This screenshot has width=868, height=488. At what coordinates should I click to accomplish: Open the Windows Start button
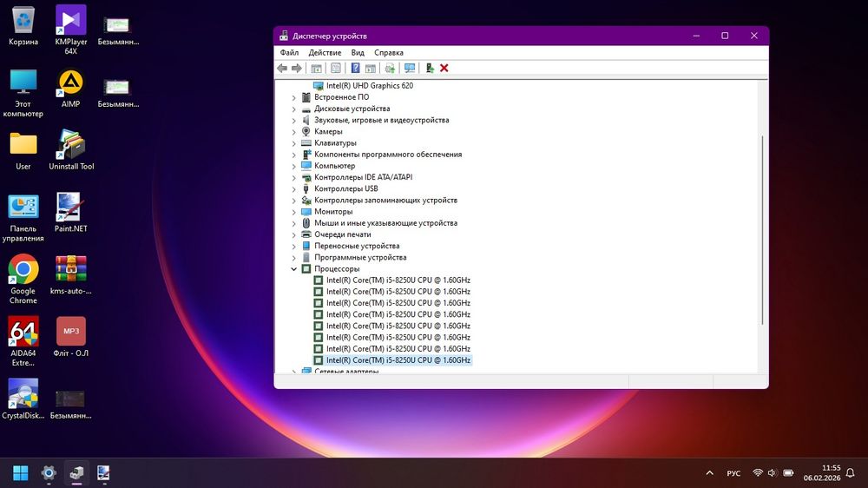[x=21, y=472]
